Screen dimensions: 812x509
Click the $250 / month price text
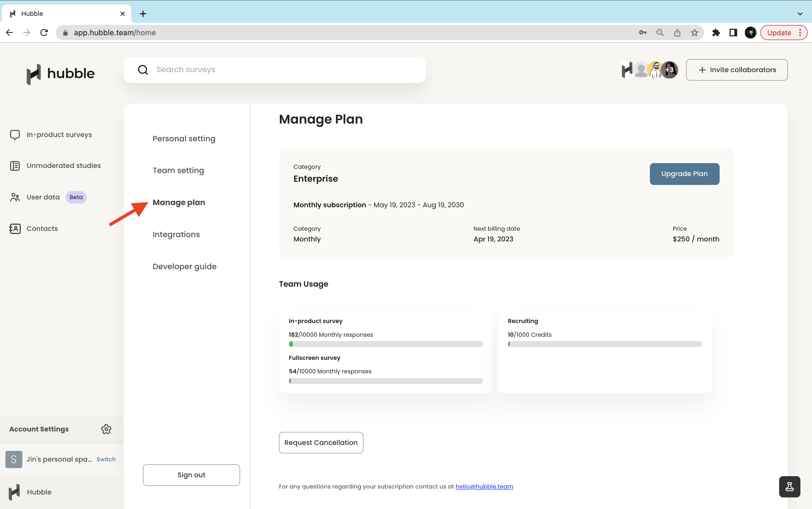coord(696,239)
